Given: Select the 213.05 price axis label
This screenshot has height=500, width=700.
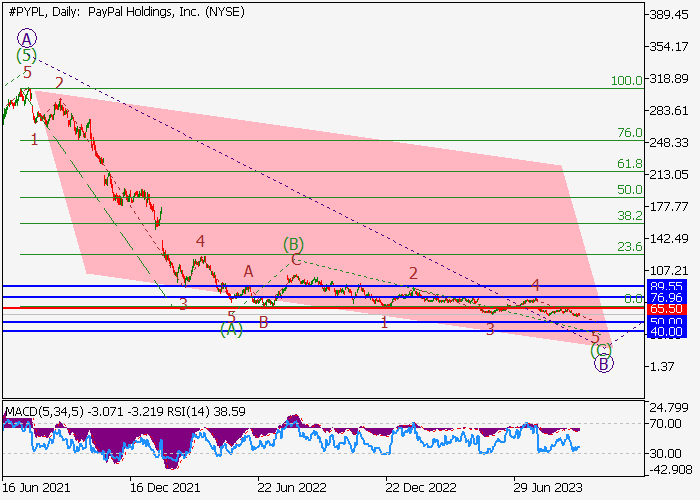Looking at the screenshot, I should (669, 175).
